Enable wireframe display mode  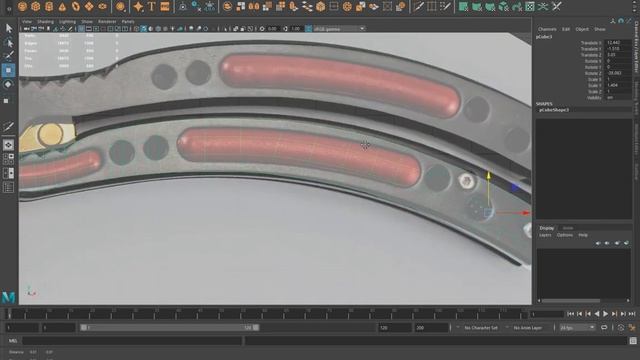coord(137,29)
